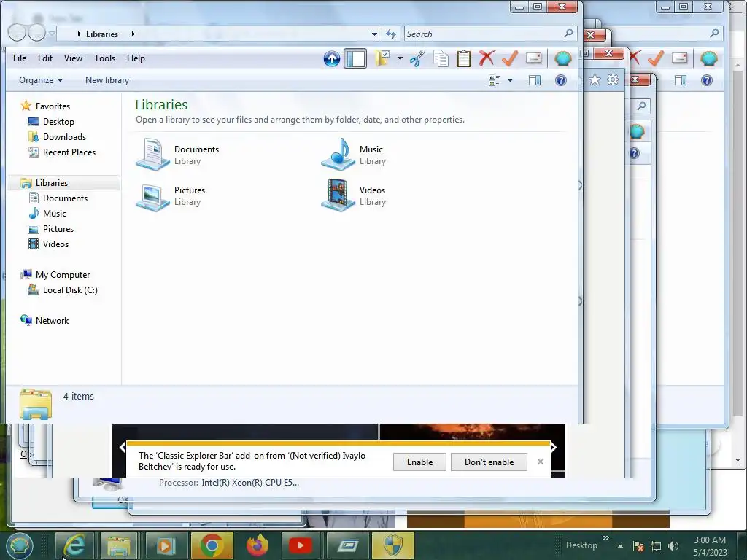Click the blue Help question mark icon
Screen dimensions: 747x560
coord(561,80)
